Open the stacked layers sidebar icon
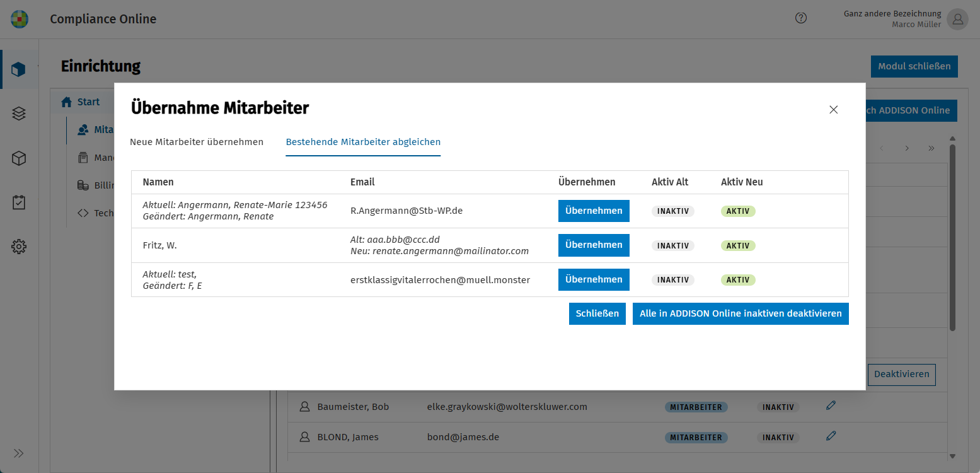 19,114
